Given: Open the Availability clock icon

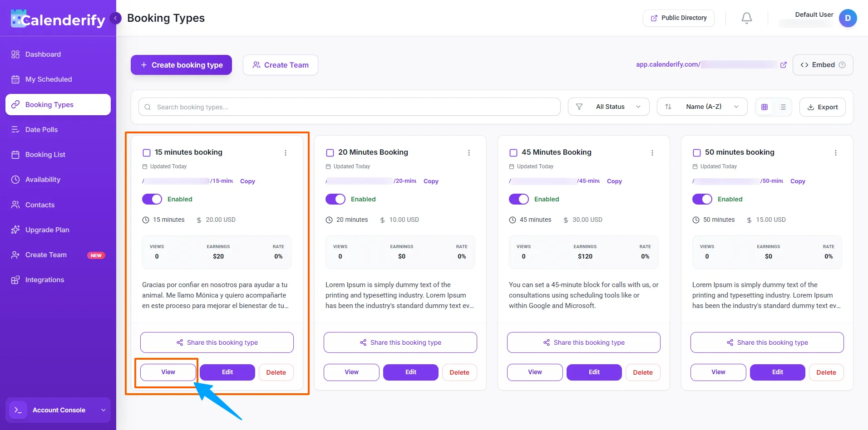Looking at the screenshot, I should tap(15, 179).
